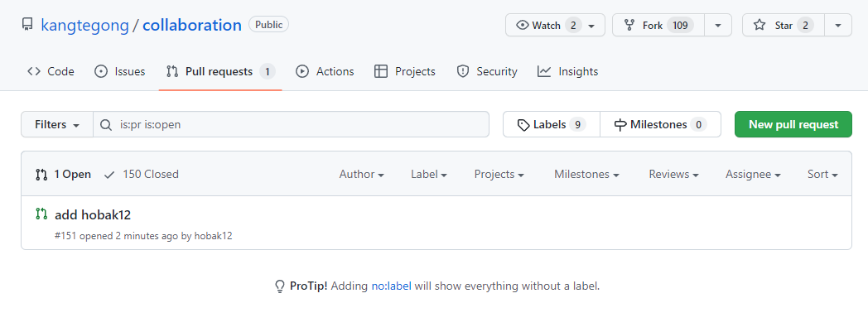Click the Pull requests counter badge 1
This screenshot has width=868, height=327.
(x=268, y=71)
